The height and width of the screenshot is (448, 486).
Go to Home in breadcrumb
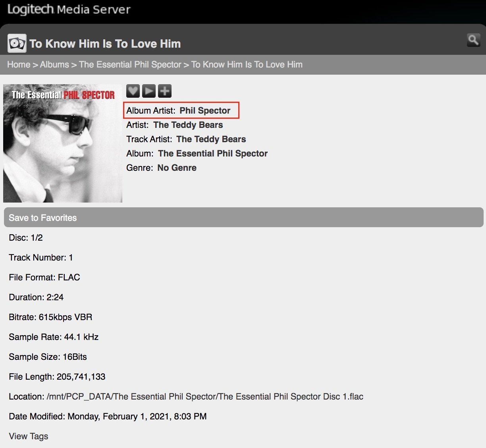(19, 64)
